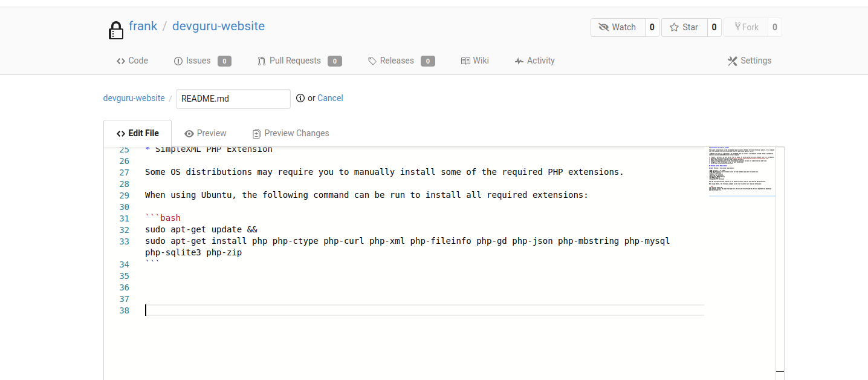Screen dimensions: 868x380
Task: Open repository Settings
Action: (x=750, y=61)
